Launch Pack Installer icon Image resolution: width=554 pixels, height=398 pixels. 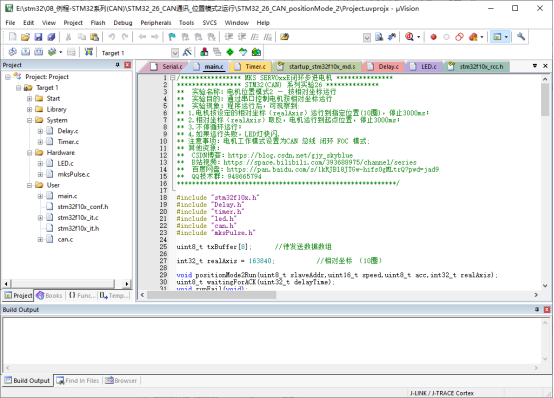coord(256,52)
